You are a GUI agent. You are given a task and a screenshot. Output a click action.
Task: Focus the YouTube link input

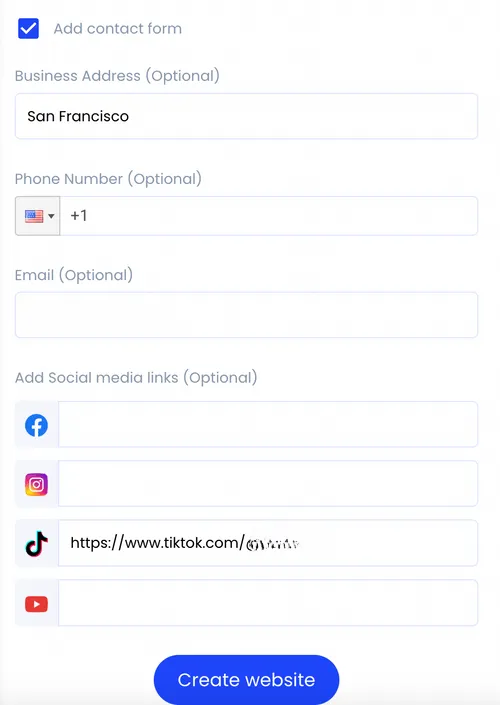268,602
